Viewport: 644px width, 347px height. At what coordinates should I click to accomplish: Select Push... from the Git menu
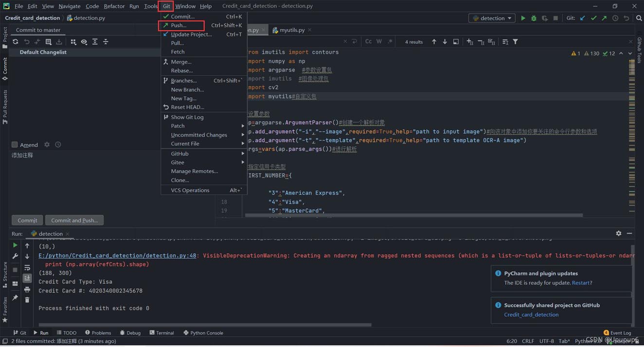(179, 25)
